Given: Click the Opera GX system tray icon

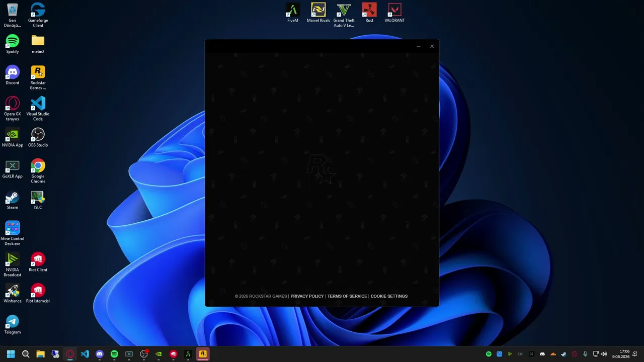Looking at the screenshot, I should [574, 354].
